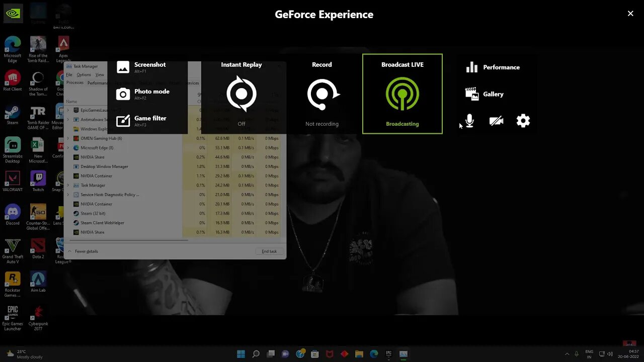Switch ENG IN input language

589,354
